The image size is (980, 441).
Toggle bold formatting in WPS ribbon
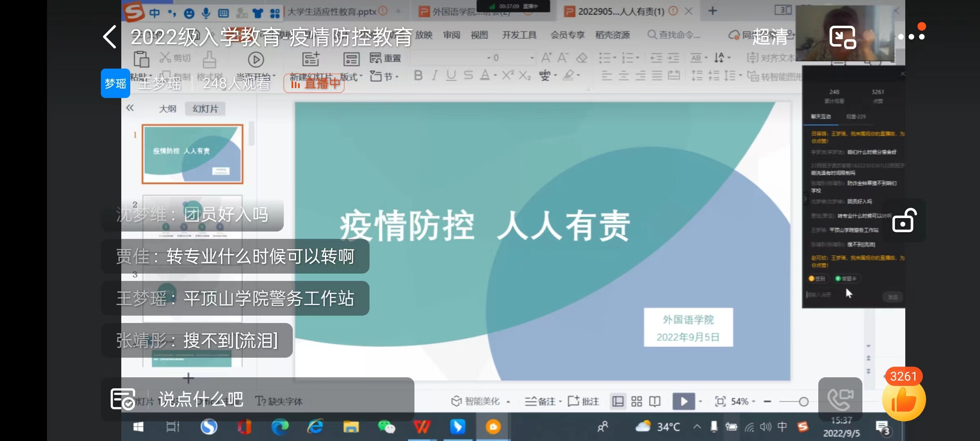418,76
